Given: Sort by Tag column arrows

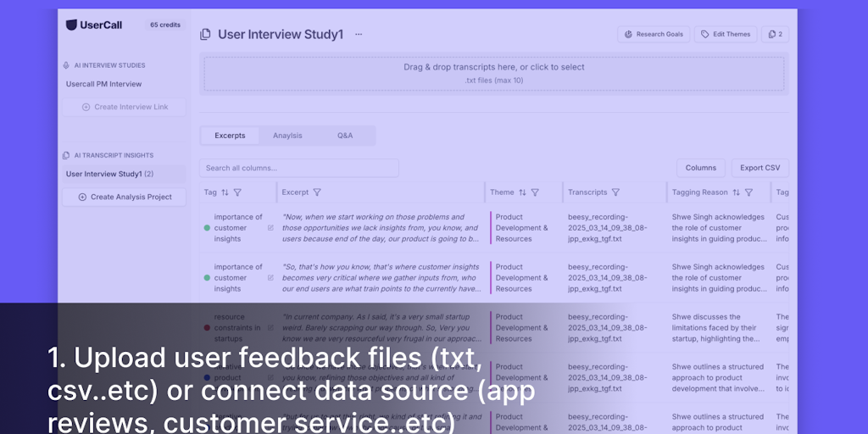Looking at the screenshot, I should (x=225, y=192).
